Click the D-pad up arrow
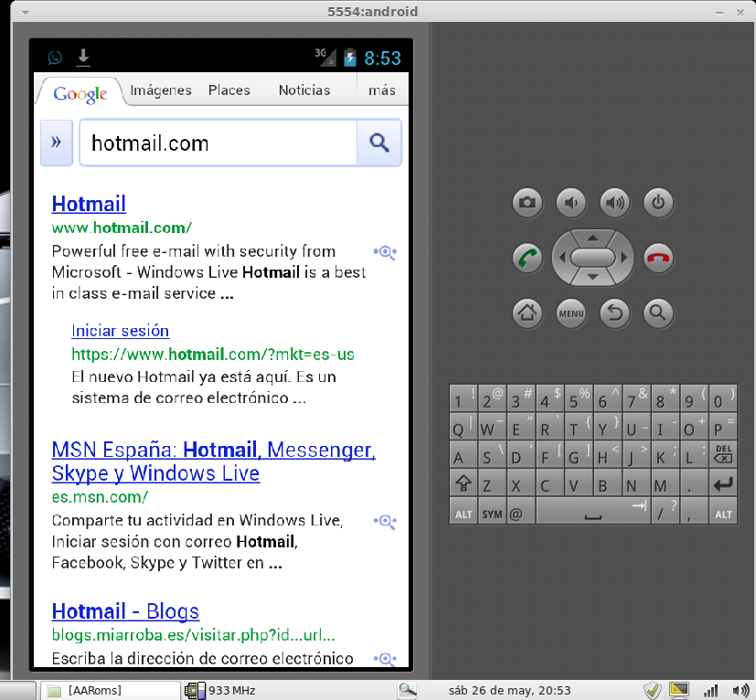This screenshot has height=700, width=756. [593, 238]
